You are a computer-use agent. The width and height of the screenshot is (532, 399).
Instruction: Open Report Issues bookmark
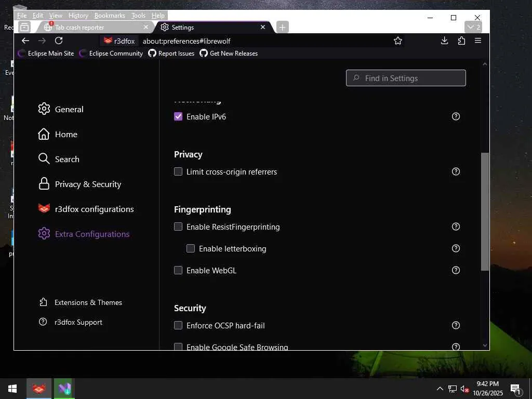pos(171,54)
